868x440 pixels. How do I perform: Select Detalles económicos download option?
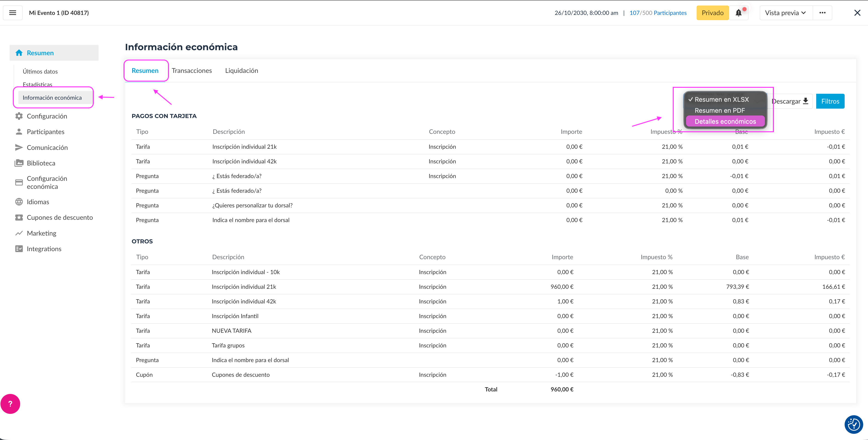[x=725, y=121]
